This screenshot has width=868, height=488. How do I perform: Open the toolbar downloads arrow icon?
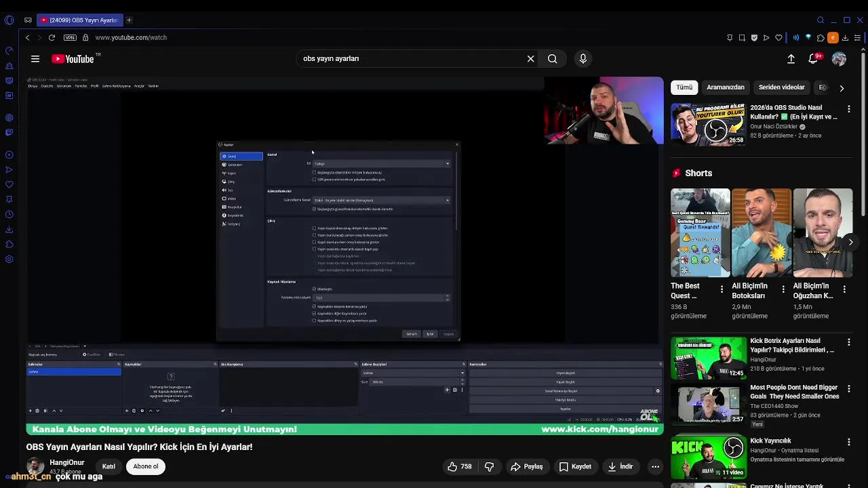845,38
